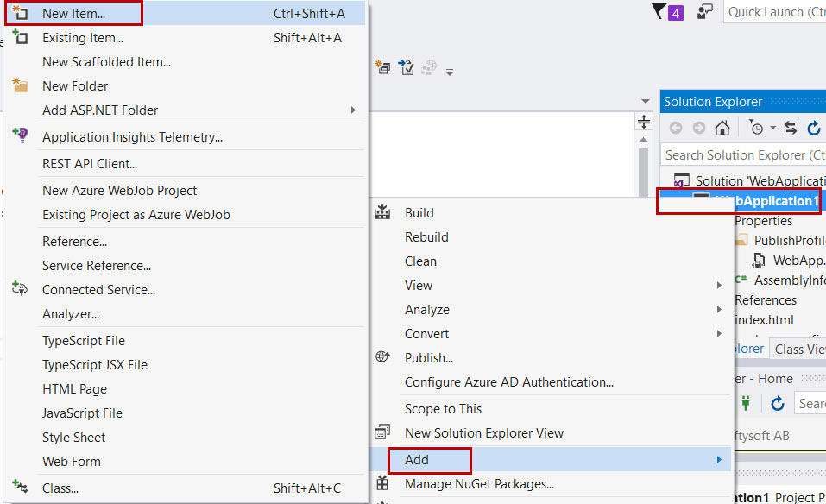Focus the Quick Launch search box
This screenshot has height=504, width=826.
[774, 12]
